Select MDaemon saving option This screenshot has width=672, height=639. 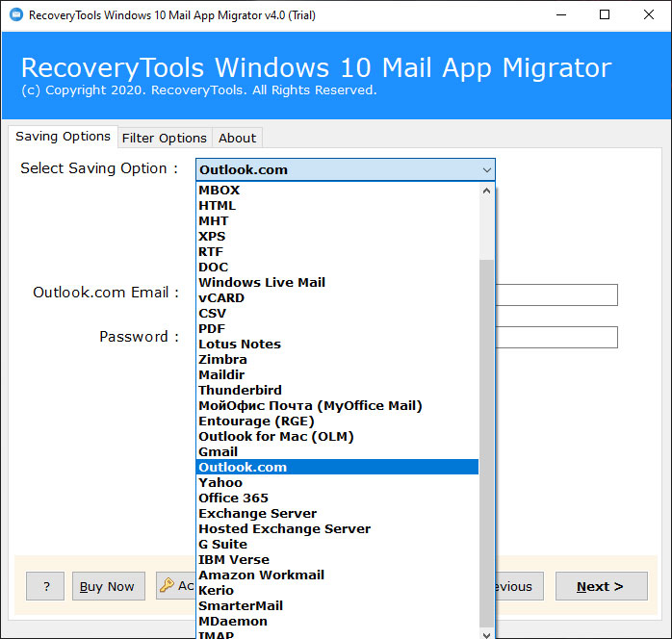tap(338, 622)
